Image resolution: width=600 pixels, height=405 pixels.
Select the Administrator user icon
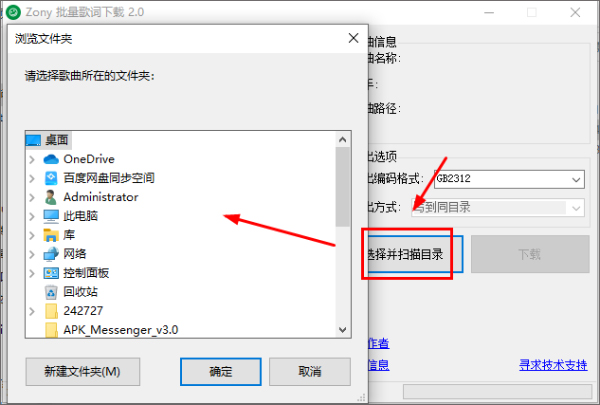click(x=50, y=197)
